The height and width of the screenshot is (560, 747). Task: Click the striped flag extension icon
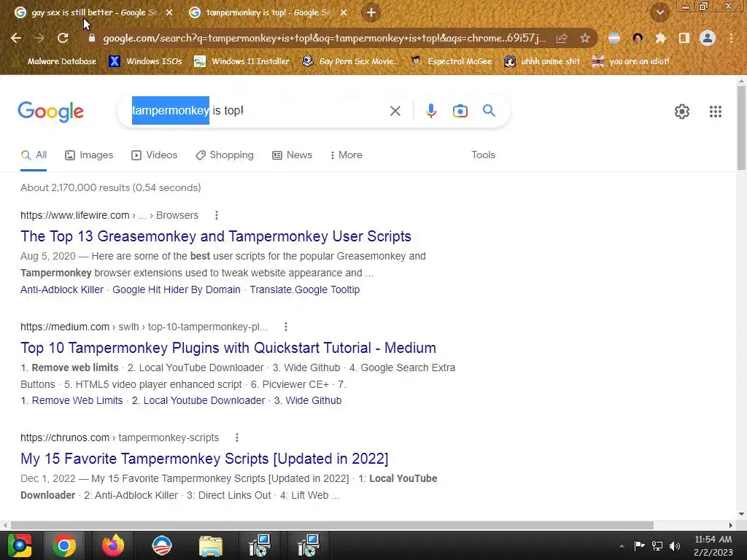tap(614, 38)
